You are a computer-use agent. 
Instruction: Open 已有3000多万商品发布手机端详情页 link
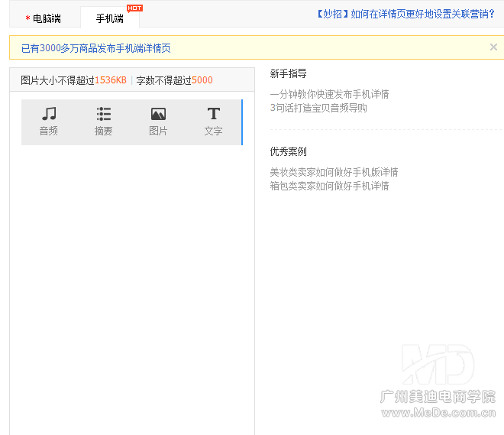tap(95, 48)
